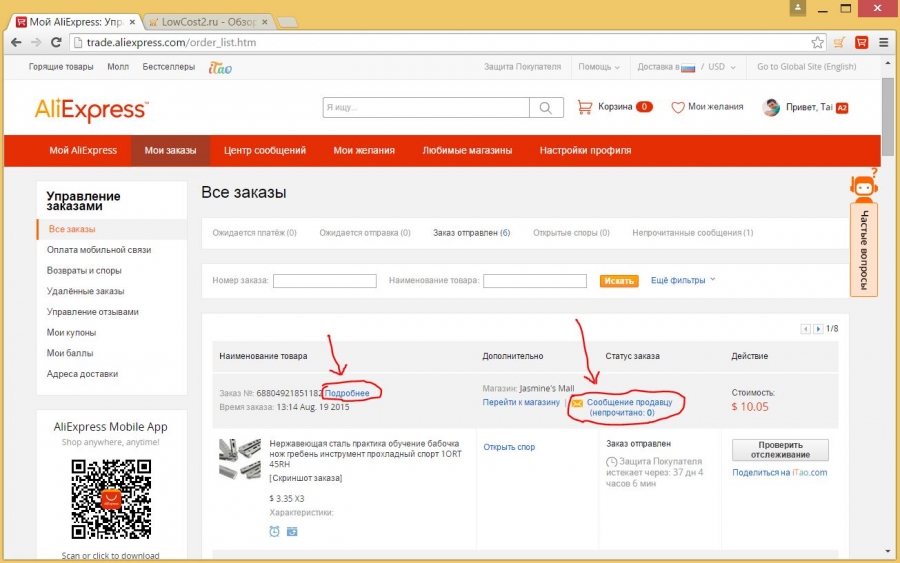Screen dimensions: 900x563
Task: Click the Открыть спор link
Action: click(x=509, y=447)
